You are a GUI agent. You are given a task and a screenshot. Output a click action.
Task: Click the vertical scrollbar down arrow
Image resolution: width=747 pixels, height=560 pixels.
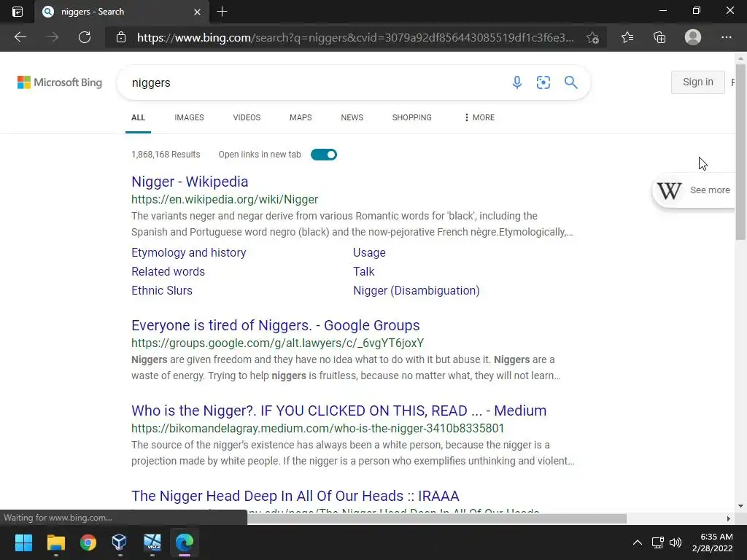tap(740, 506)
